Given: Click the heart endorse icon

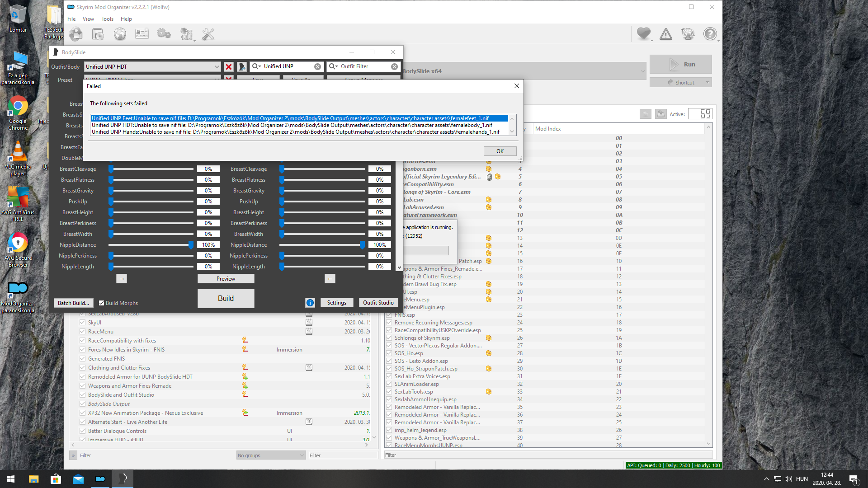Looking at the screenshot, I should (x=644, y=34).
